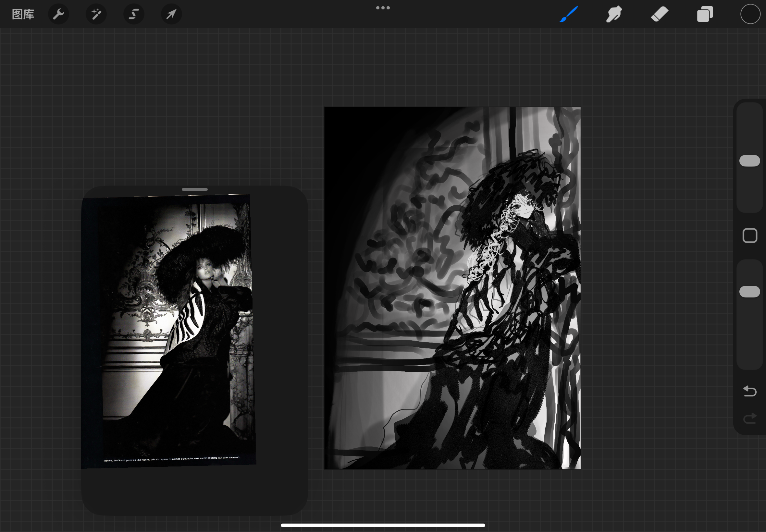Select the Brush paint tool
Screen dimensions: 766x532
tap(569, 14)
